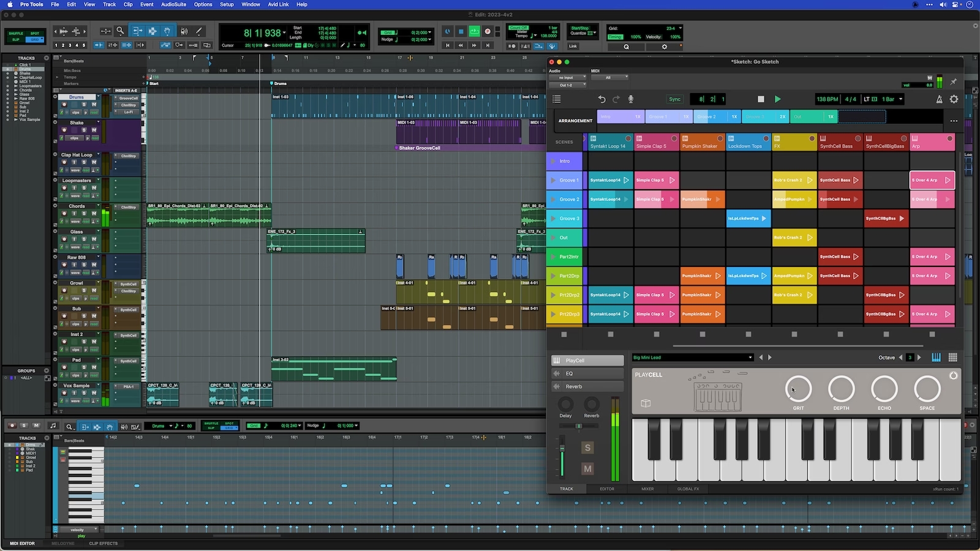
Task: Select the Grabber hand tool
Action: [167, 31]
